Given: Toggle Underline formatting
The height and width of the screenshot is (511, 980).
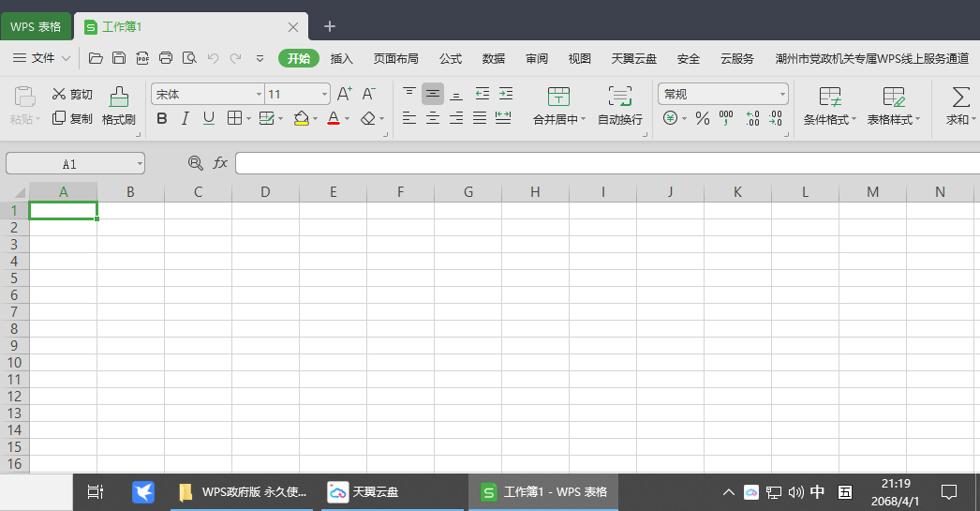Looking at the screenshot, I should [x=209, y=118].
